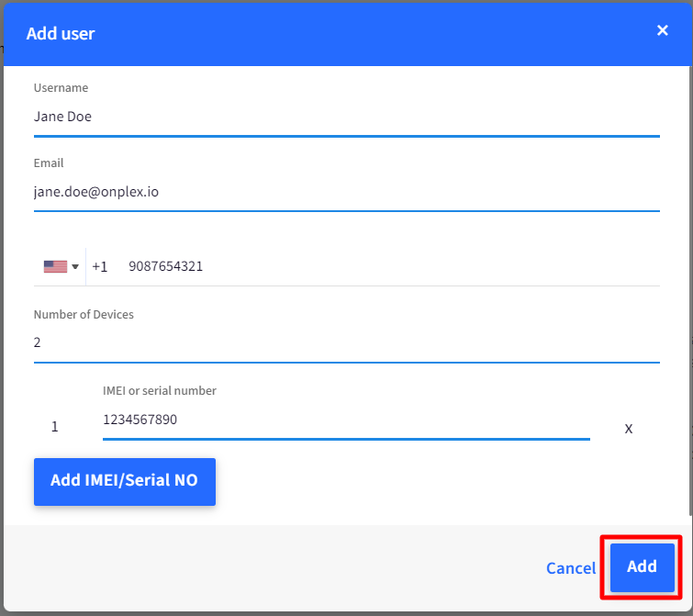Screen dimensions: 693x616
Task: Remove IMEI row 1 with x
Action: click(629, 428)
